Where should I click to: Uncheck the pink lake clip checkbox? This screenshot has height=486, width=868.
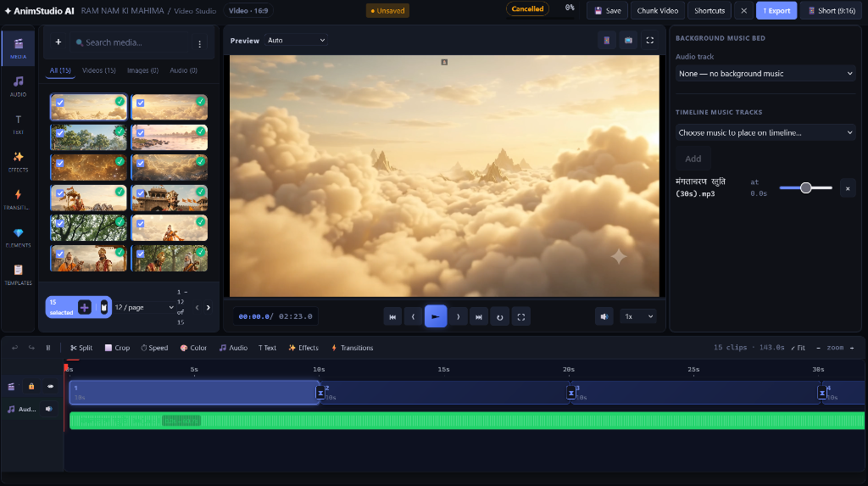[x=141, y=133]
